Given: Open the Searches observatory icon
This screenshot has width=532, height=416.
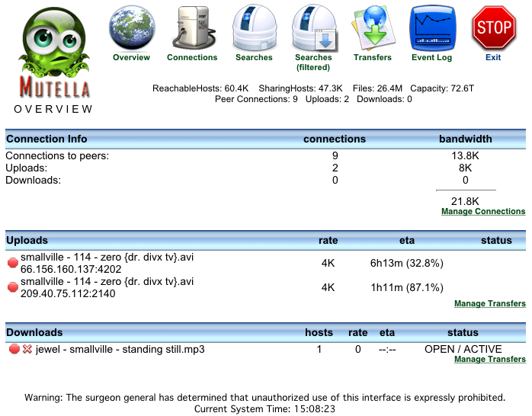Looking at the screenshot, I should 254,27.
